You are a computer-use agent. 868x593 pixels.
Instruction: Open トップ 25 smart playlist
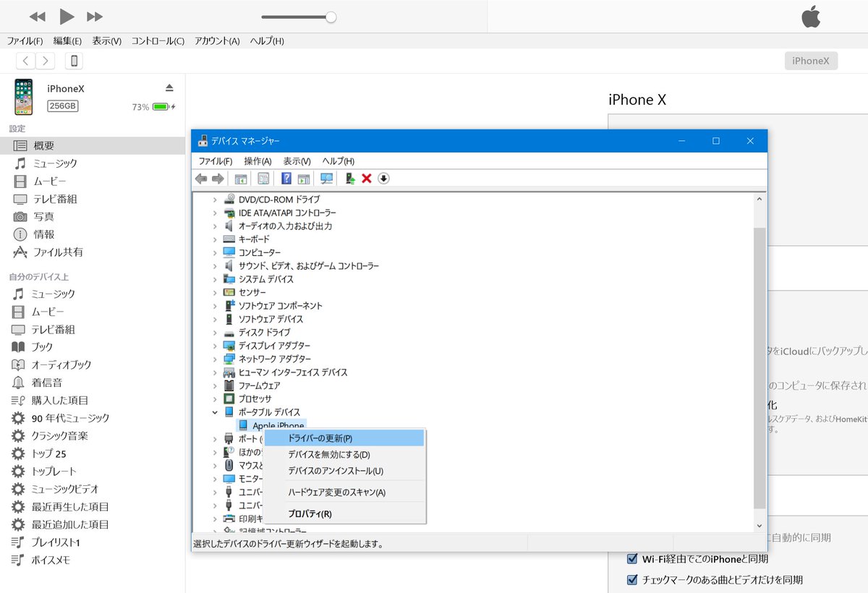pyautogui.click(x=93, y=453)
